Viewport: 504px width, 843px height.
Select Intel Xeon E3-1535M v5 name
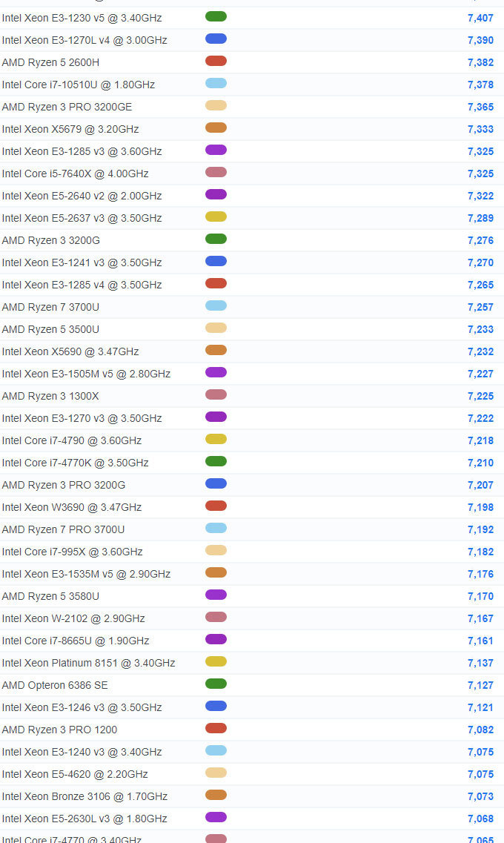pyautogui.click(x=86, y=574)
